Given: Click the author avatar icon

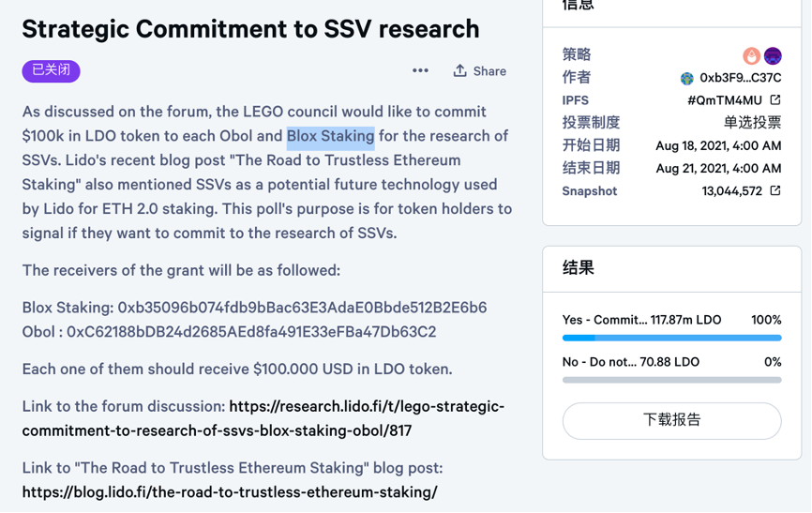Looking at the screenshot, I should [x=686, y=78].
